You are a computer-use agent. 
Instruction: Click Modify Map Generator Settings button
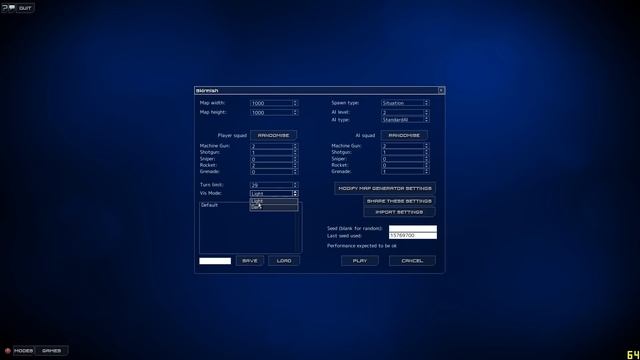(x=385, y=188)
